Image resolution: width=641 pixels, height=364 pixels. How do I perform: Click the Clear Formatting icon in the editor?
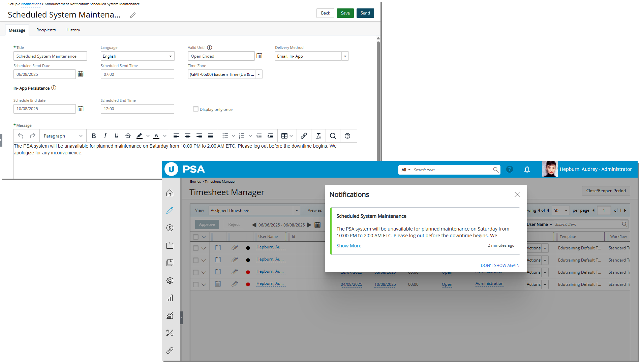tap(318, 136)
